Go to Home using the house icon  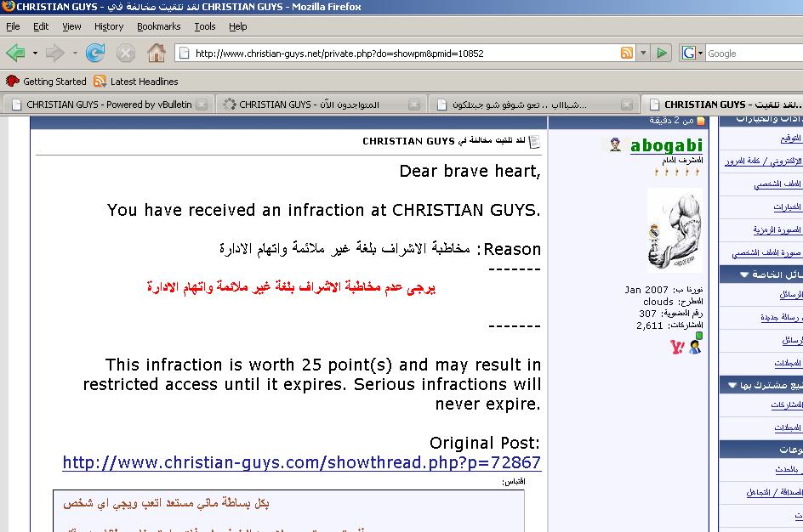(157, 54)
